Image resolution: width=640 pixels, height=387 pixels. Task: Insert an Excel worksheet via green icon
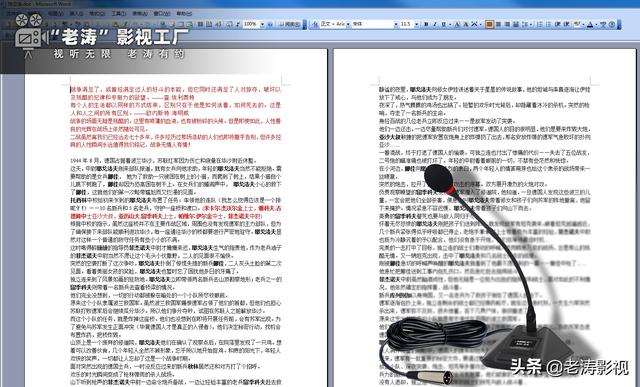(190, 24)
